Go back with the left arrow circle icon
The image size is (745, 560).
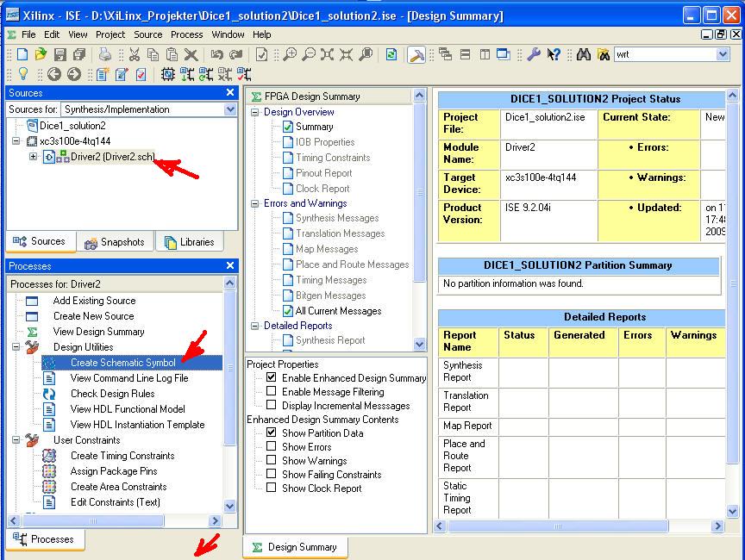(x=54, y=74)
